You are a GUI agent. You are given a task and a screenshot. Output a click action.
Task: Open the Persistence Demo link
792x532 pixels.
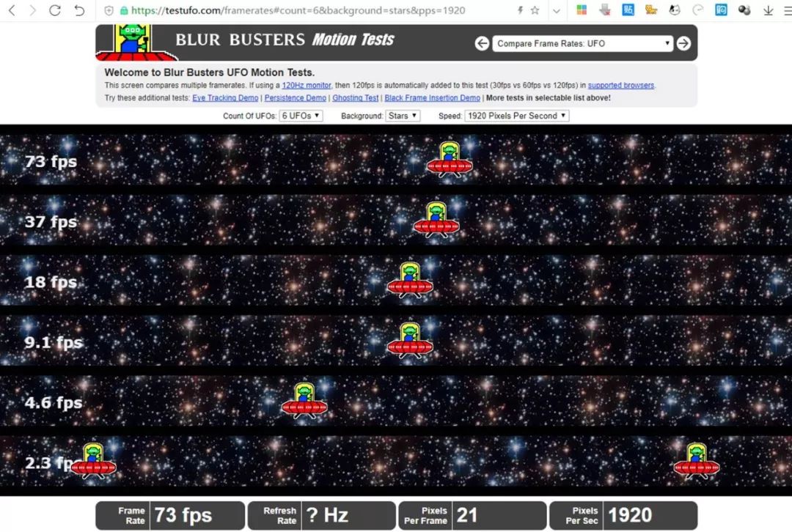(x=295, y=98)
